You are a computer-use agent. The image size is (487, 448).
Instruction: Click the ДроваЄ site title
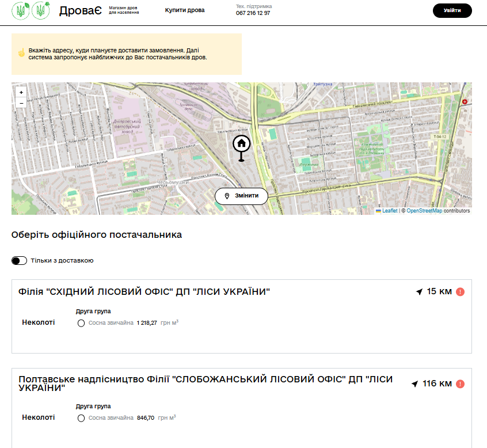pyautogui.click(x=80, y=10)
